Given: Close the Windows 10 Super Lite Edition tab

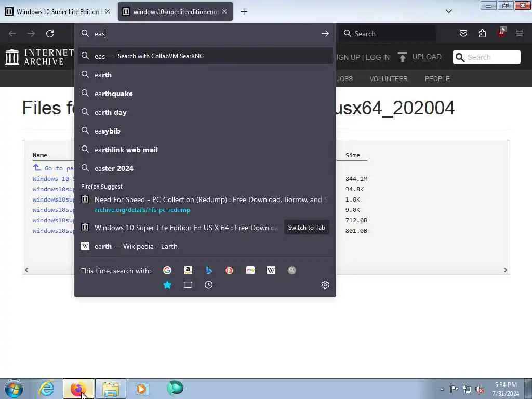Looking at the screenshot, I should coord(108,11).
